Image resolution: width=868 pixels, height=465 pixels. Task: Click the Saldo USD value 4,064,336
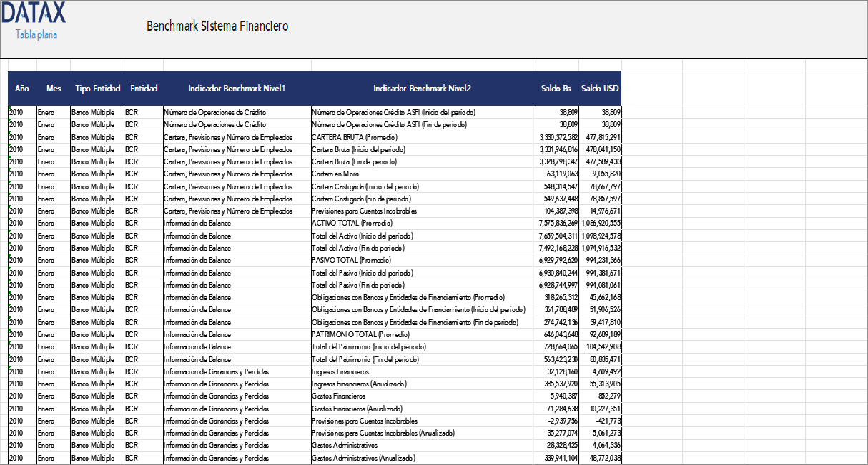[x=600, y=446]
